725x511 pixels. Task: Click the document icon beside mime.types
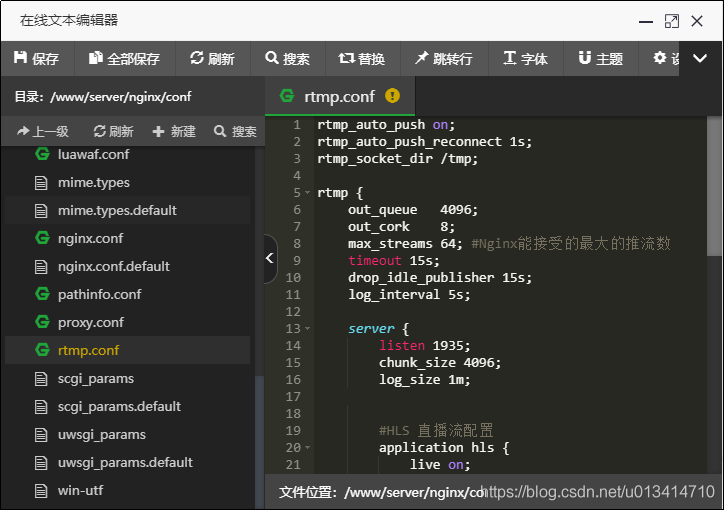point(41,183)
